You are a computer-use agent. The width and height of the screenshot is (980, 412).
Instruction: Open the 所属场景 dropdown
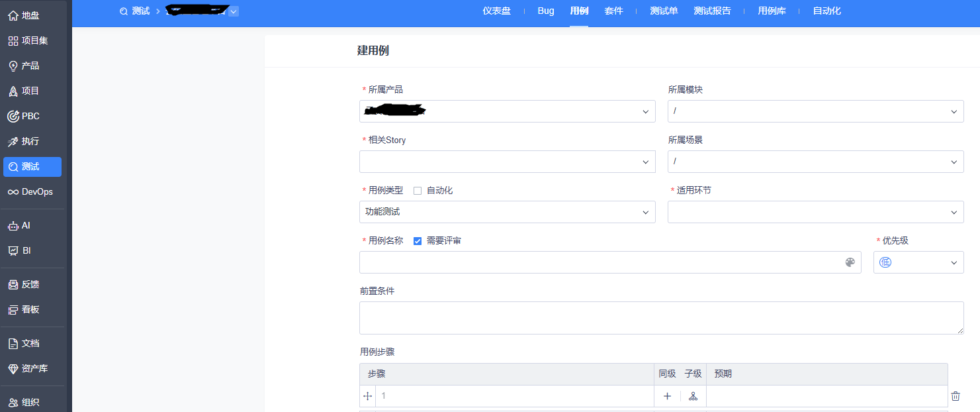(x=815, y=162)
